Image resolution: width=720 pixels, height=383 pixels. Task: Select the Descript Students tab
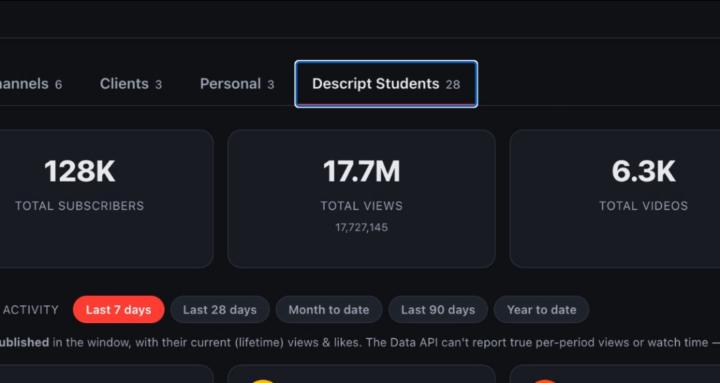tap(386, 84)
